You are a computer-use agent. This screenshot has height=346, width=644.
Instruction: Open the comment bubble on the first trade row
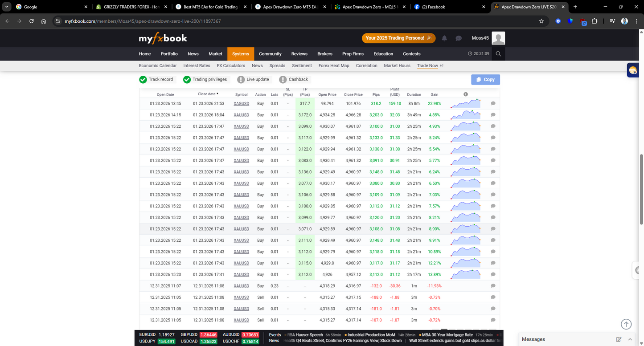493,103
